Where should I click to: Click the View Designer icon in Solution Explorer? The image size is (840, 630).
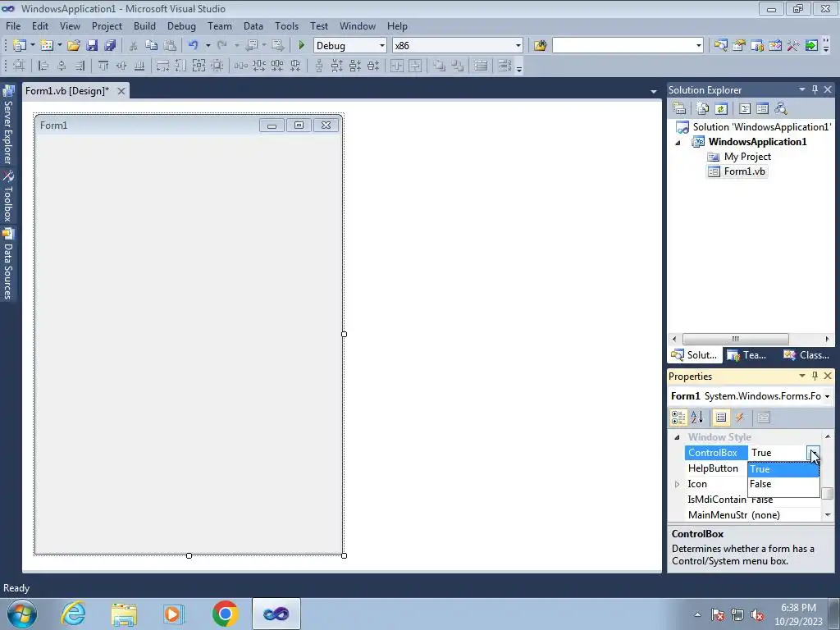[762, 109]
